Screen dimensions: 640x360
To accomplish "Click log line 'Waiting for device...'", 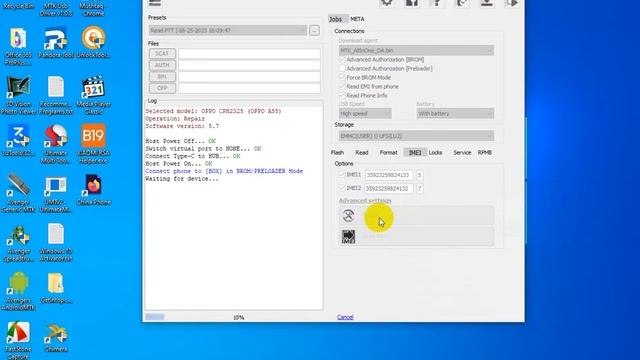I will (x=182, y=179).
